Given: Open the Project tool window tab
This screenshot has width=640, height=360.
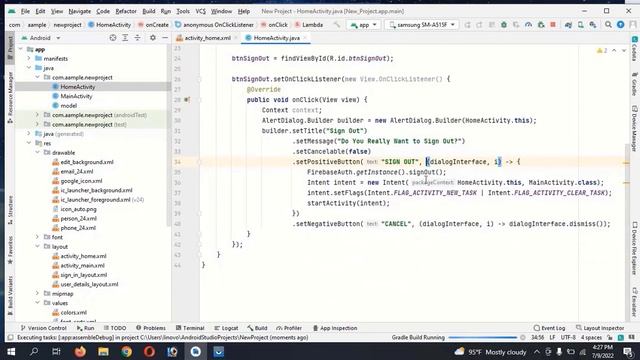Looking at the screenshot, I should pyautogui.click(x=10, y=49).
